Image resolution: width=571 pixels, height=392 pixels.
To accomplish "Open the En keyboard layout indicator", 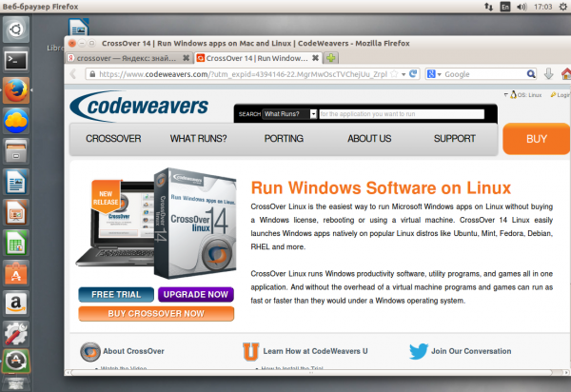I will click(505, 7).
